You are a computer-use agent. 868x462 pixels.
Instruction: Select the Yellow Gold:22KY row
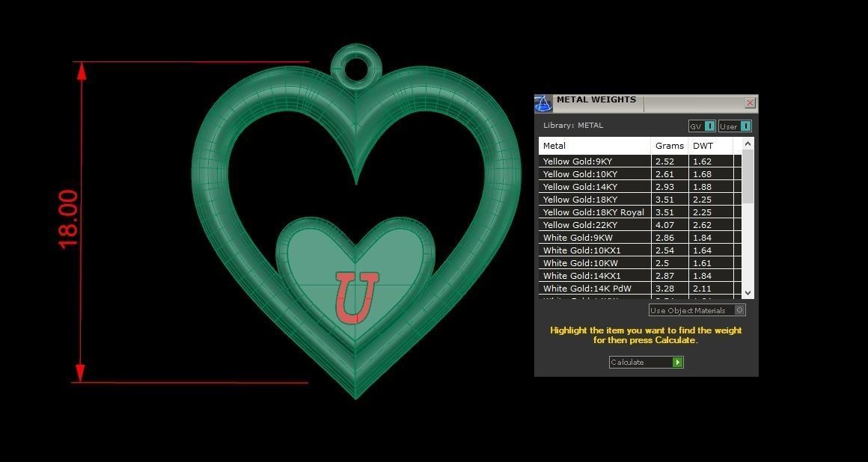640,224
